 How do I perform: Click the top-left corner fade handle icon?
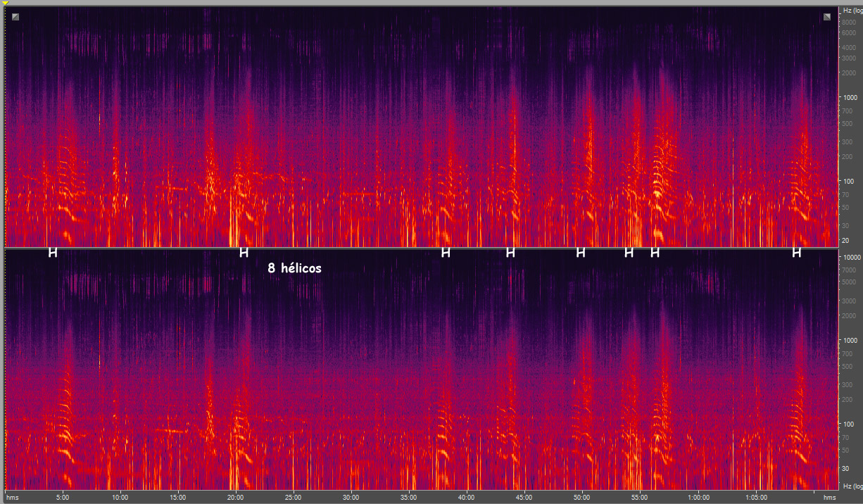point(15,17)
